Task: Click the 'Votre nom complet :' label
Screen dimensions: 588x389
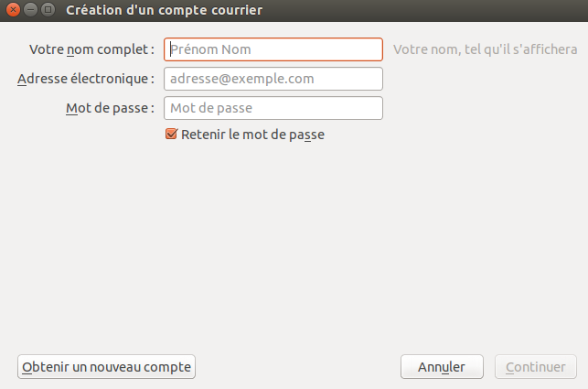Action: pos(91,49)
